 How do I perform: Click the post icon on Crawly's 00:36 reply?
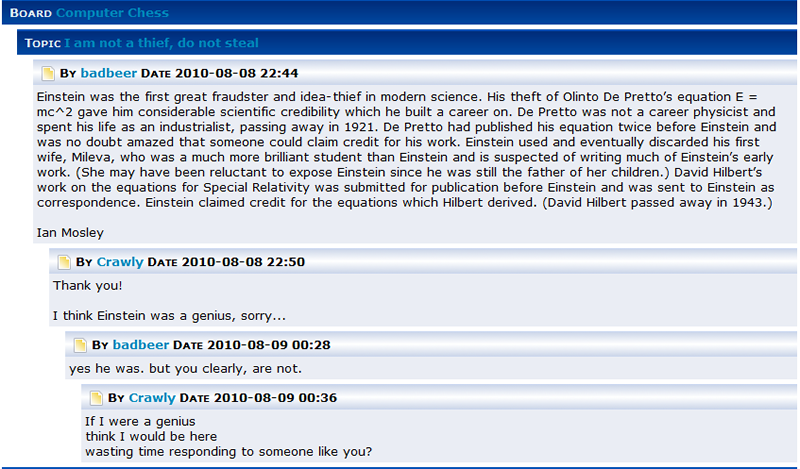[96, 398]
